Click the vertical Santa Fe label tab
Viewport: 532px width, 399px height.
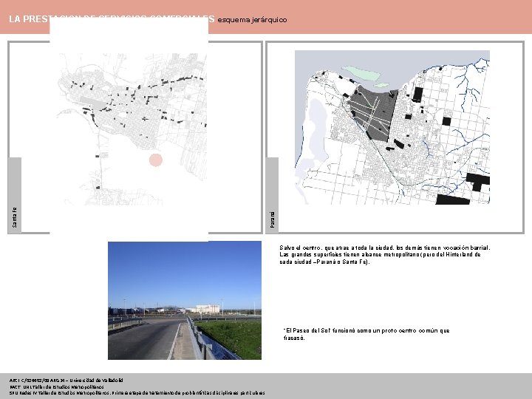coord(15,195)
